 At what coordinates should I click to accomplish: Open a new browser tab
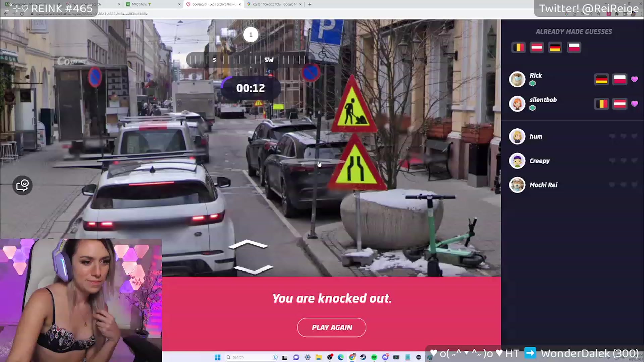point(310,4)
